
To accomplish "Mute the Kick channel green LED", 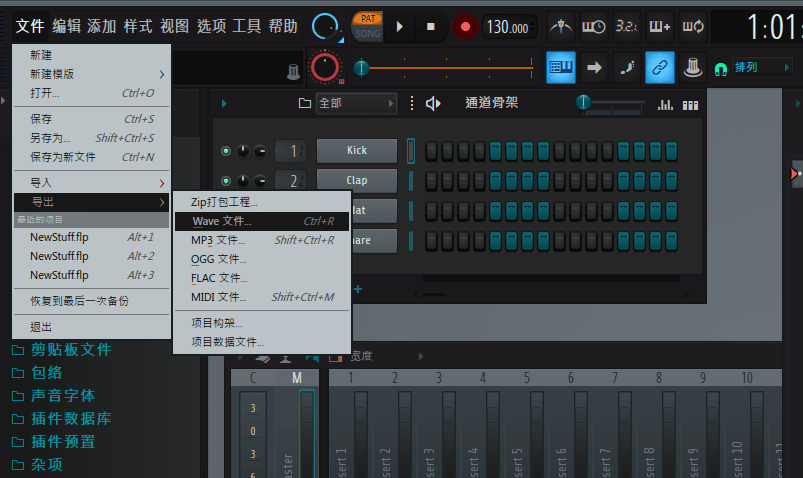I will pos(226,151).
